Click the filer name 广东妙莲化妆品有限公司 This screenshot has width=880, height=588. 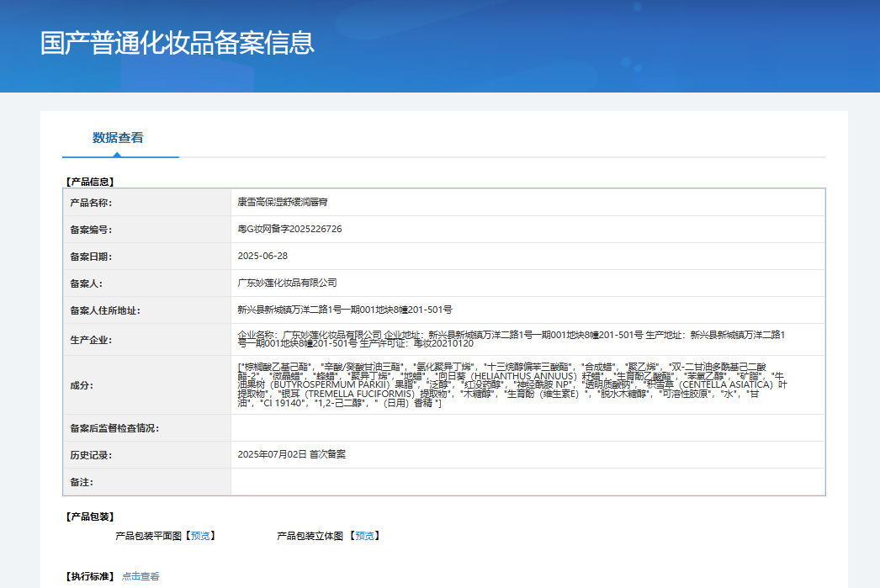[288, 283]
